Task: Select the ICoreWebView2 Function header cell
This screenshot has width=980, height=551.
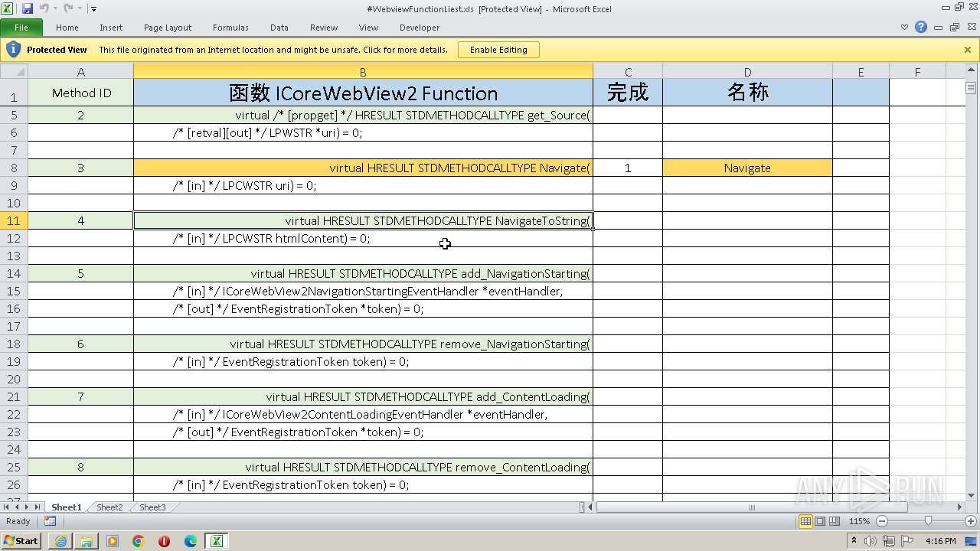Action: pyautogui.click(x=363, y=93)
